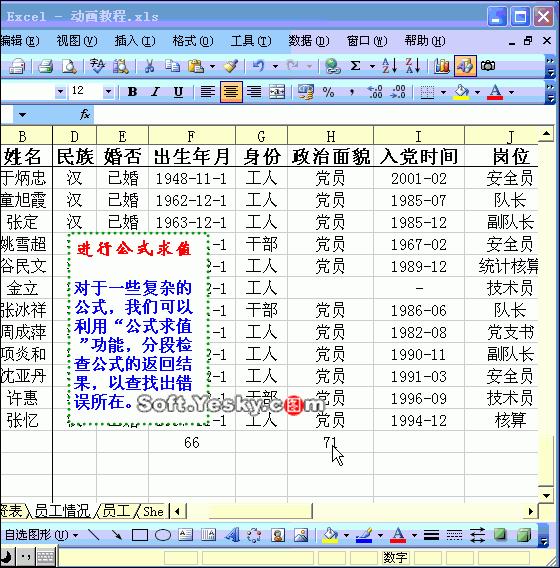Screen dimensions: 560x568
Task: Open the font color dropdown arrow
Action: (x=511, y=92)
